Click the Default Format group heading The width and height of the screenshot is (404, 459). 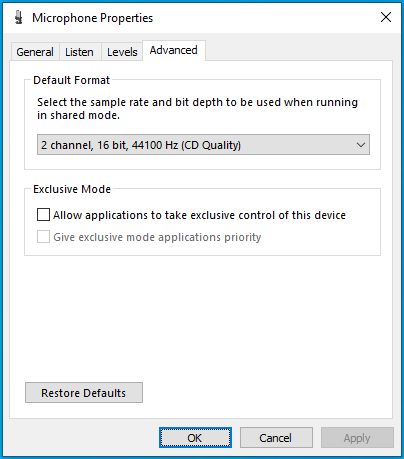[x=71, y=80]
